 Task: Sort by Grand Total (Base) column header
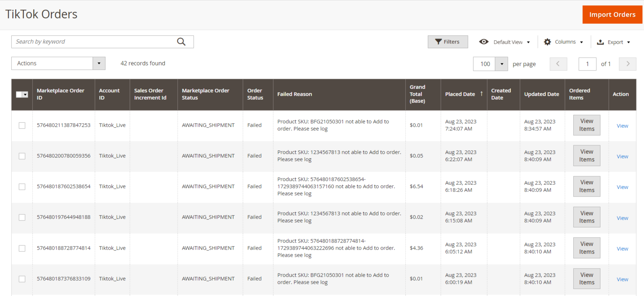tap(417, 94)
